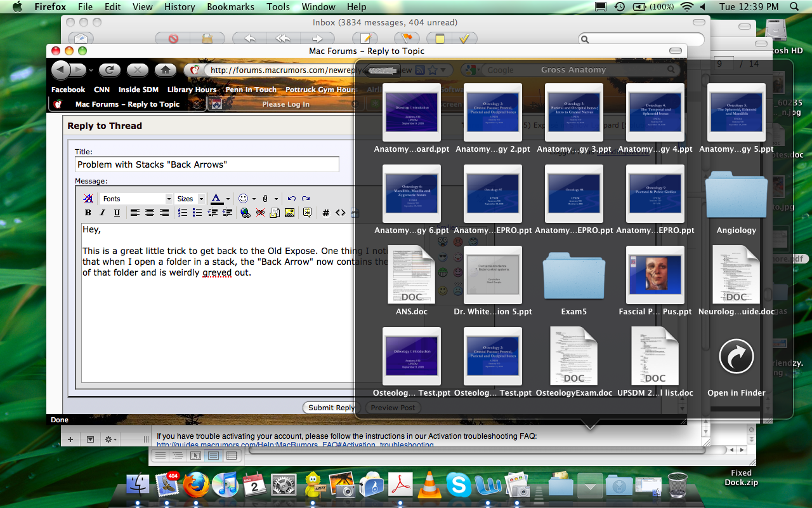
Task: Insert an unordered bullet list
Action: pos(197,213)
